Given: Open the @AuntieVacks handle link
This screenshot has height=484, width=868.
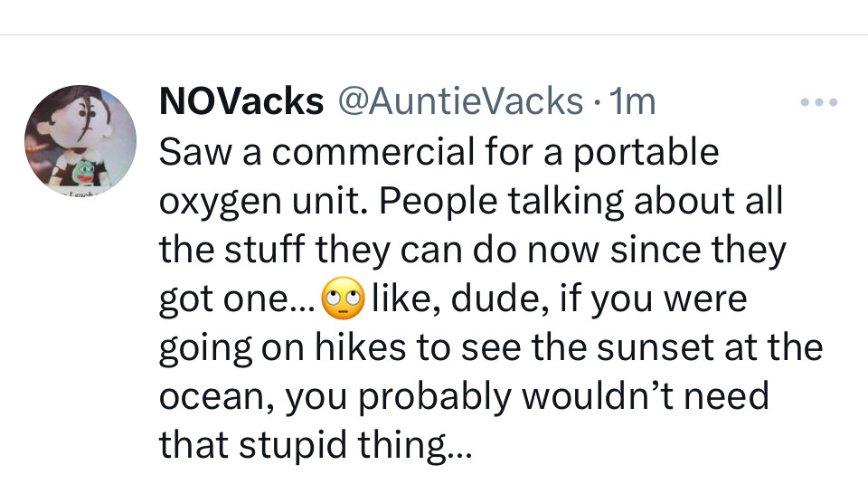Looking at the screenshot, I should coord(459,102).
